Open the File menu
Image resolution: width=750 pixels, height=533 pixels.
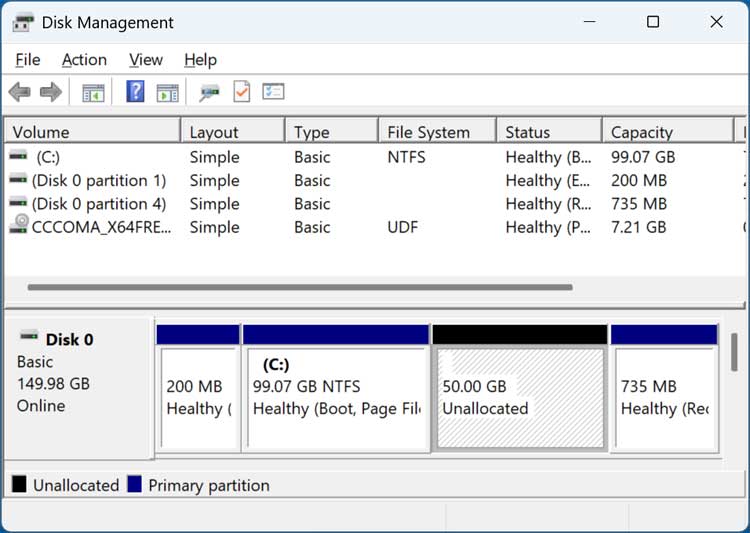pyautogui.click(x=28, y=60)
